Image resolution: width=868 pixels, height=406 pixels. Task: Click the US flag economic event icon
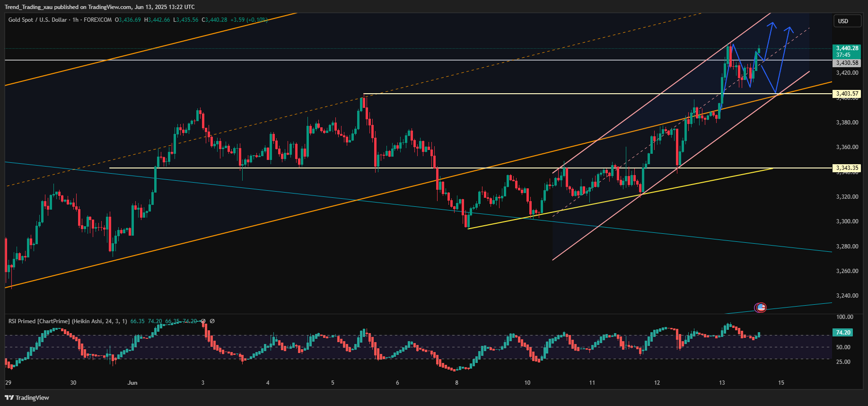pyautogui.click(x=761, y=308)
